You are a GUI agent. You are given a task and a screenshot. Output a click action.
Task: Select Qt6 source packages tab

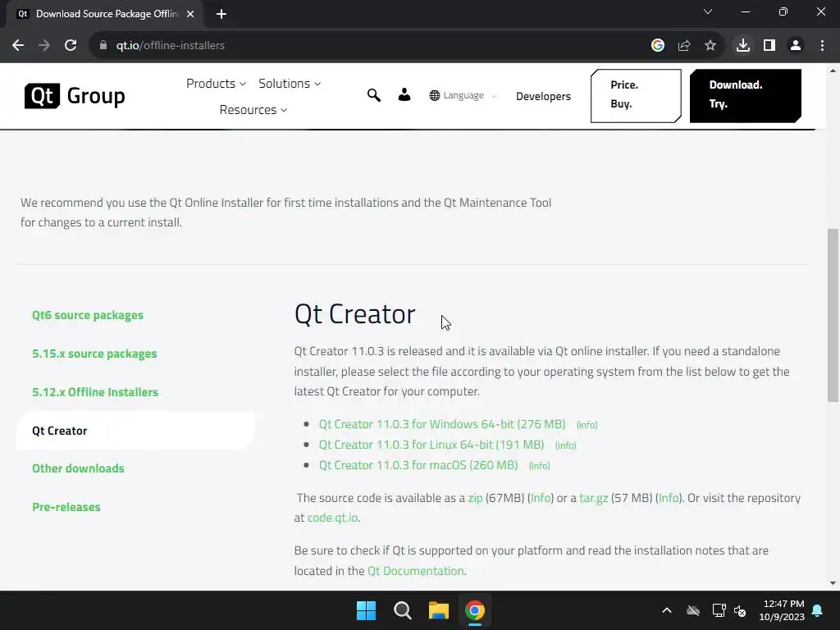87,315
